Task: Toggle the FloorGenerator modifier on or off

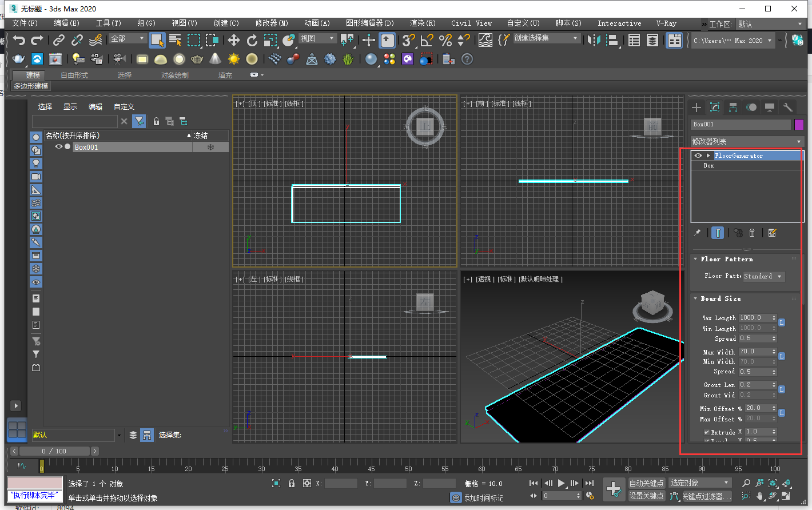Action: pyautogui.click(x=698, y=155)
